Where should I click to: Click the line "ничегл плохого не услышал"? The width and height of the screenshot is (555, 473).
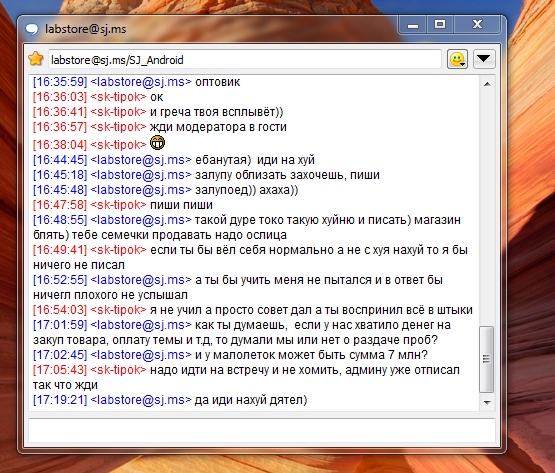tap(110, 295)
